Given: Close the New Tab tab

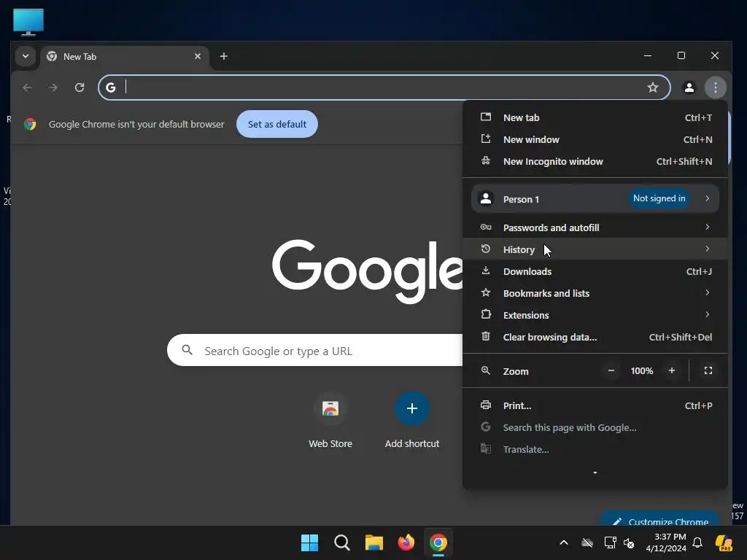Looking at the screenshot, I should pyautogui.click(x=198, y=56).
